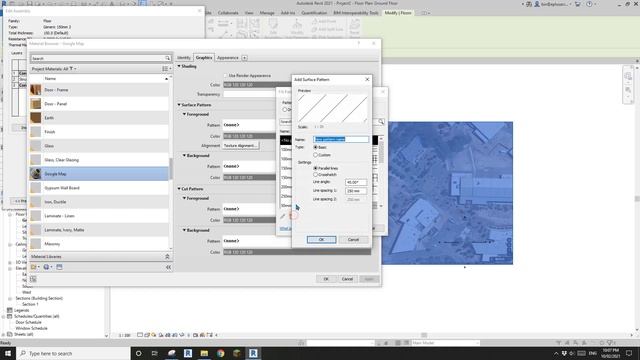Image resolution: width=640 pixels, height=360 pixels.
Task: Open Chrome from the taskbar
Action: pyautogui.click(x=221, y=353)
